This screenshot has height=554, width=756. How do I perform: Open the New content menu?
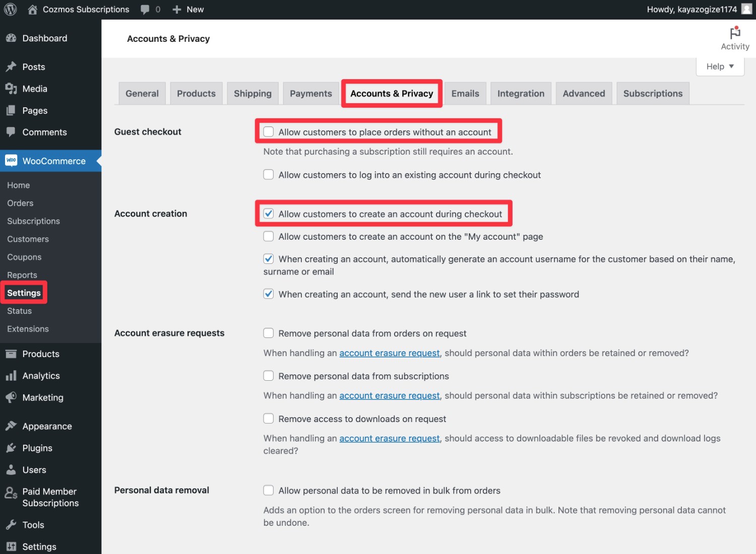click(188, 10)
